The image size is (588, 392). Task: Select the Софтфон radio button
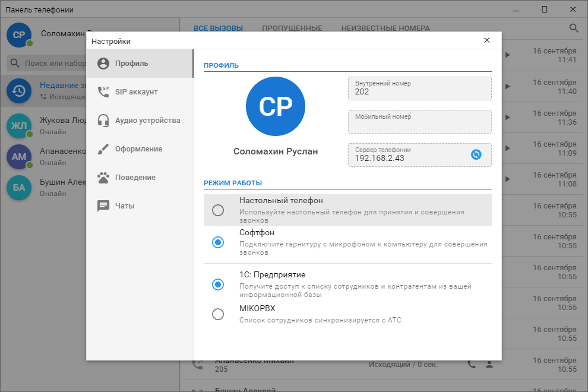[218, 242]
